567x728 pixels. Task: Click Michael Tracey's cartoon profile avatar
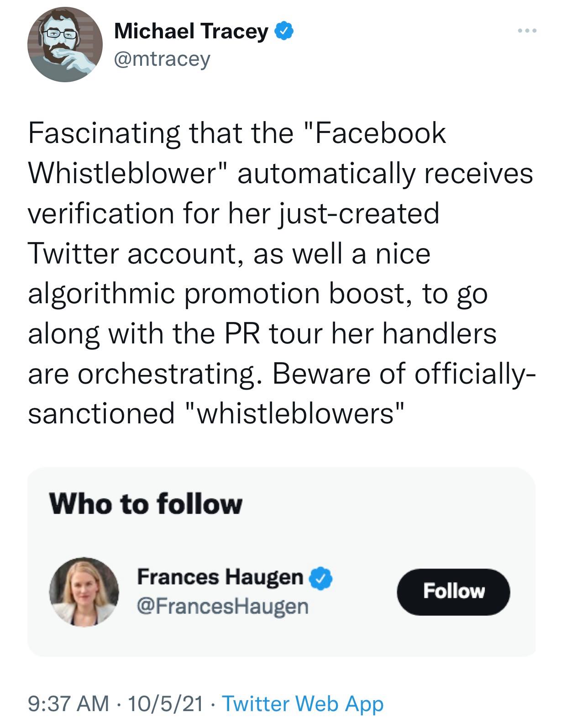click(65, 44)
